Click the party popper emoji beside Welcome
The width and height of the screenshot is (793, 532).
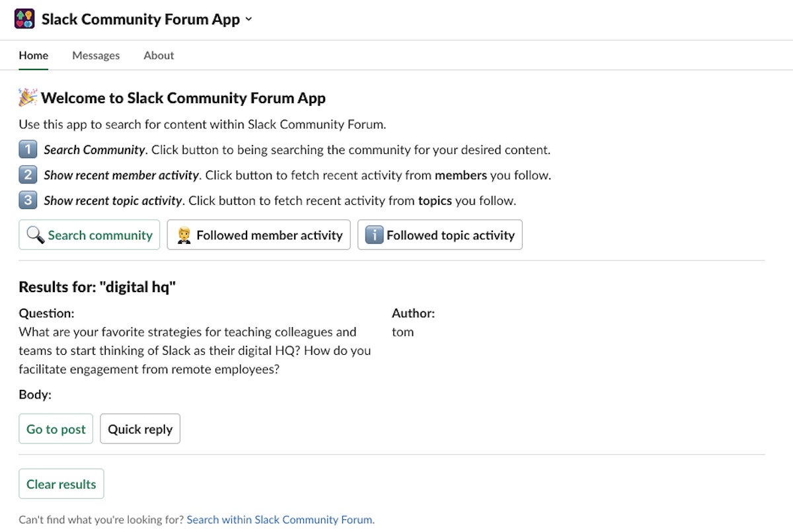[x=28, y=98]
